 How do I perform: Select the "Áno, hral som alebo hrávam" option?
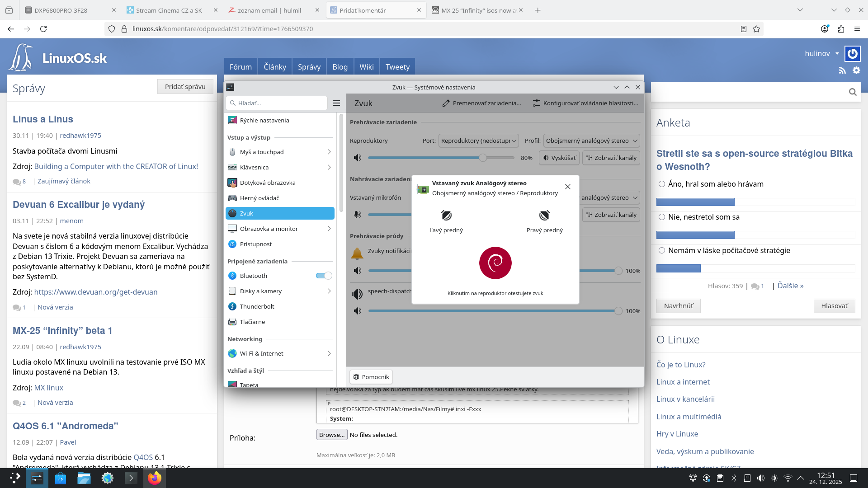pyautogui.click(x=662, y=184)
